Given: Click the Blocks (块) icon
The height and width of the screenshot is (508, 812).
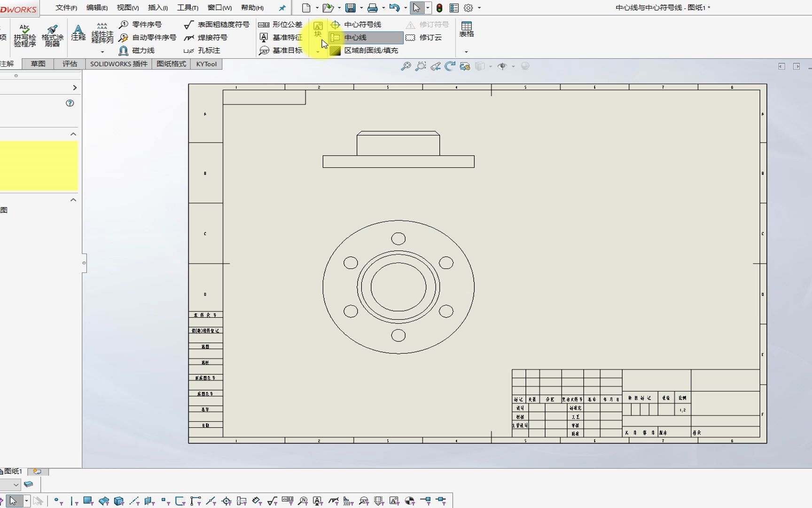Looking at the screenshot, I should pos(318,29).
